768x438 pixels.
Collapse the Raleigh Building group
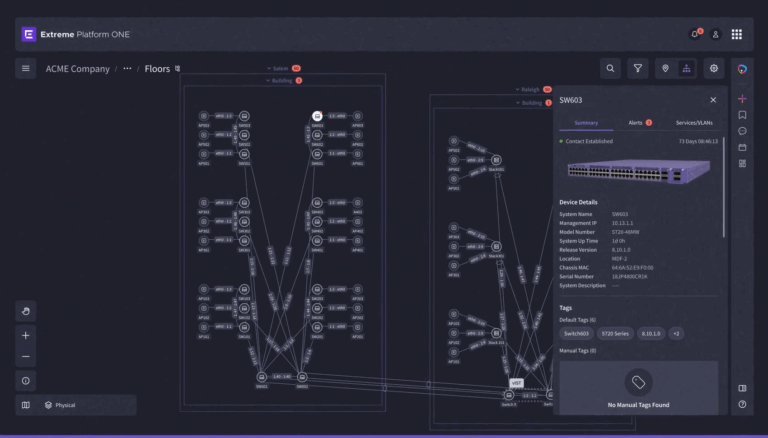click(x=518, y=103)
